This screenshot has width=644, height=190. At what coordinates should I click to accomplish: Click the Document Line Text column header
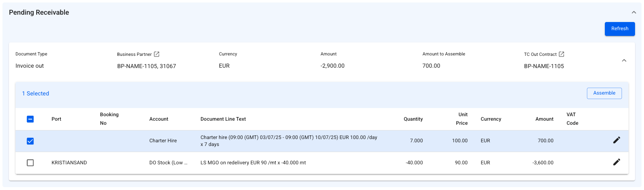[x=223, y=119]
